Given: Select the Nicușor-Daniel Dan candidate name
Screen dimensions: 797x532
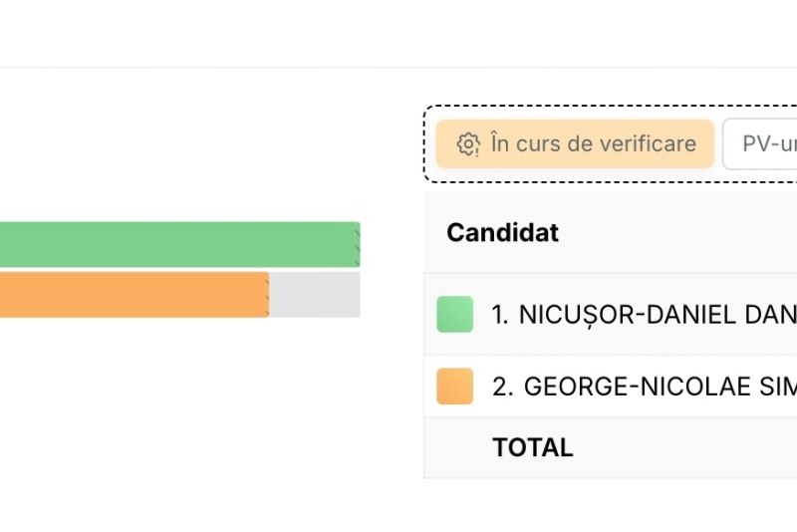Looking at the screenshot, I should [658, 315].
